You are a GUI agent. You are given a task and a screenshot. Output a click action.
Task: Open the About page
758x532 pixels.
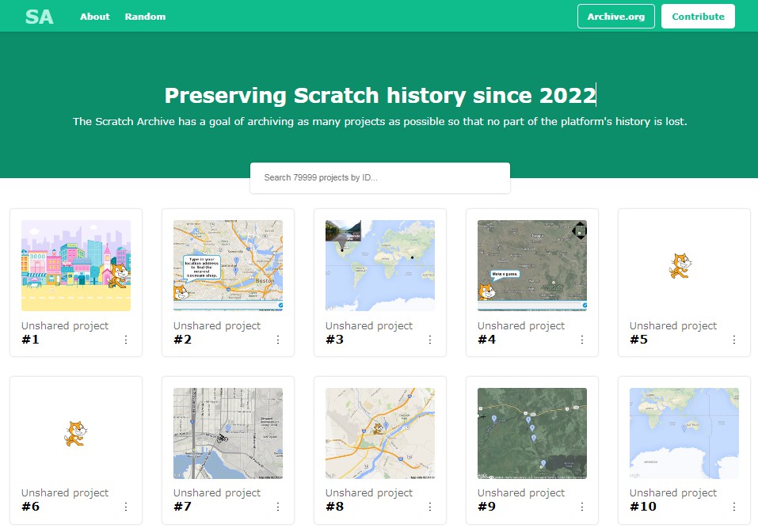[x=95, y=17]
